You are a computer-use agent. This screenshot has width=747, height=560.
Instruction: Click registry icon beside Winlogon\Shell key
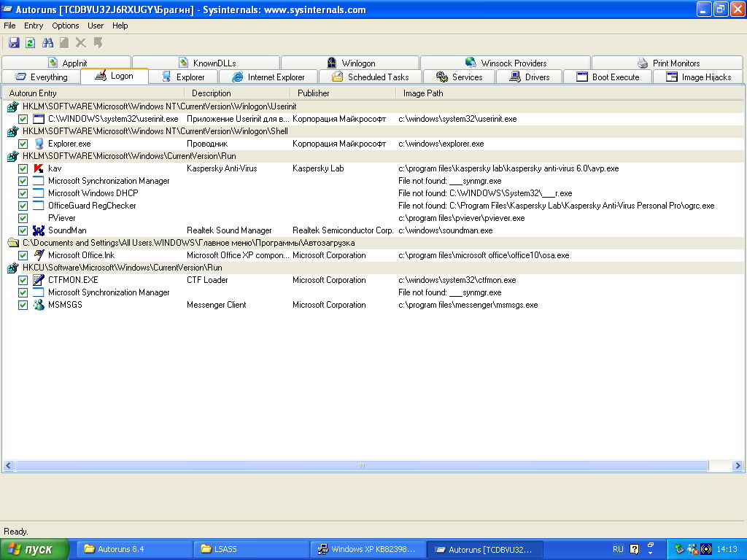tap(13, 131)
